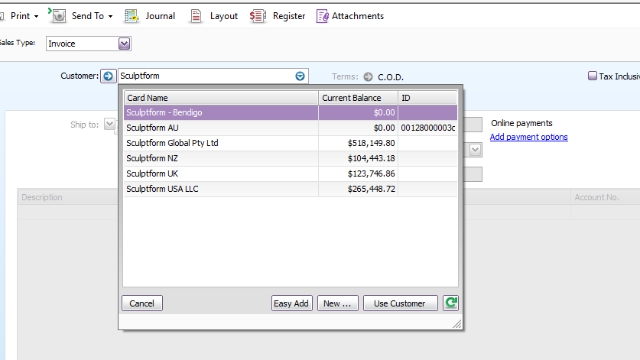Select the Sculptform USA LLC row
The width and height of the screenshot is (640, 360).
pos(290,189)
